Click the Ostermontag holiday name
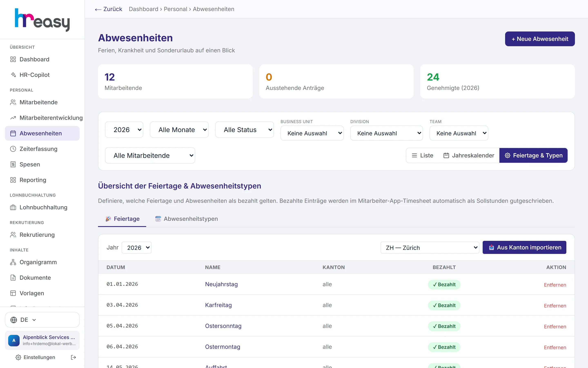Viewport: 588px width, 368px height. [x=223, y=347]
